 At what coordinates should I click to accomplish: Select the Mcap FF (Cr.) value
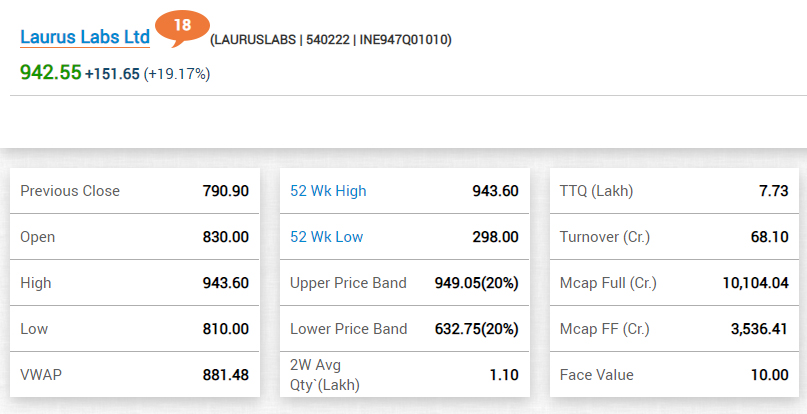point(760,329)
